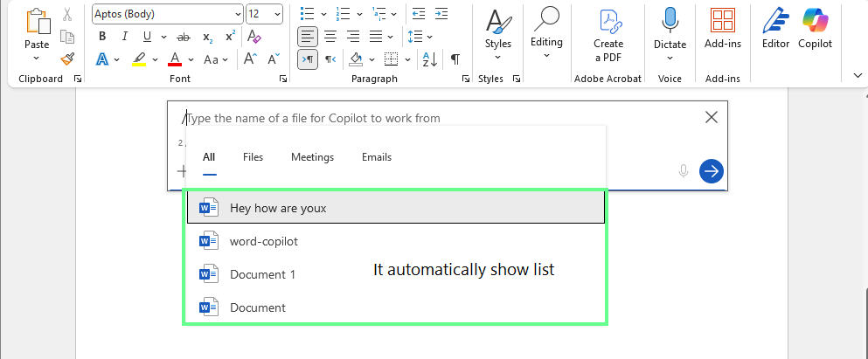Click Sort A to Z icon

[429, 59]
